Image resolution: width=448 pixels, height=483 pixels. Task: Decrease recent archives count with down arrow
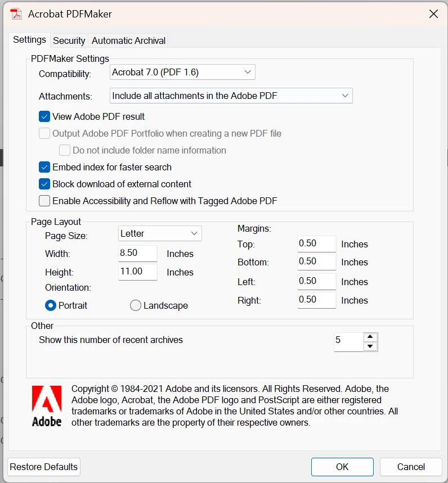coord(370,346)
